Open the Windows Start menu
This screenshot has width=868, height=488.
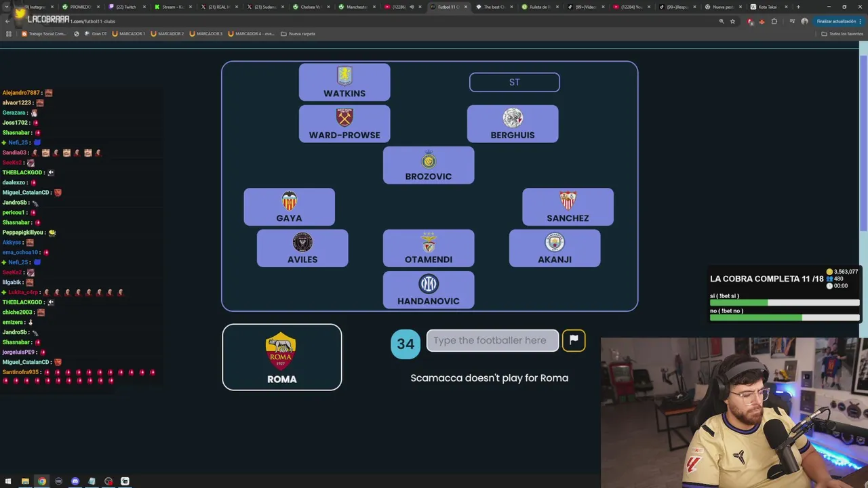point(8,481)
